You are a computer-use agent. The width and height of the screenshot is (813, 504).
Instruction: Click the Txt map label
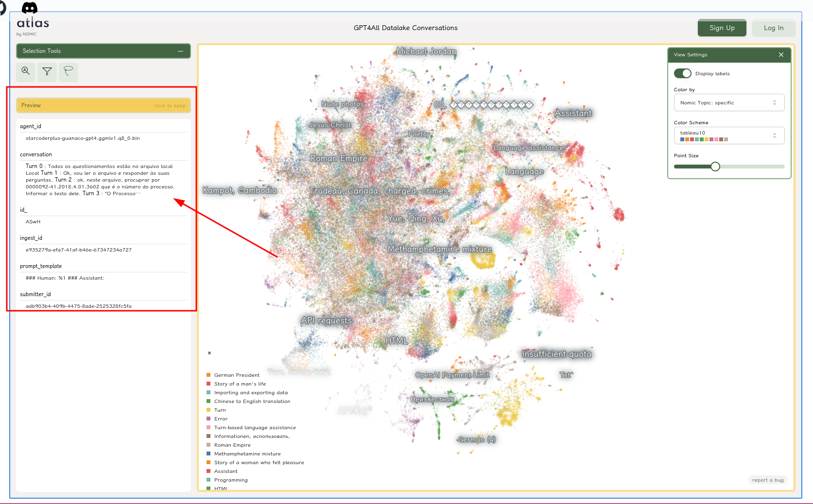coord(566,375)
